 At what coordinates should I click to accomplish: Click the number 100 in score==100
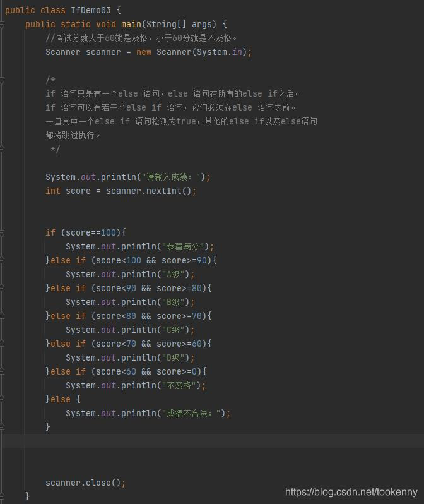pos(109,232)
